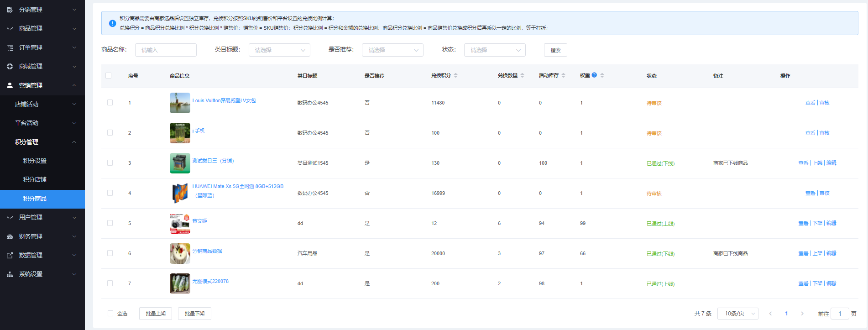Click the 权重 help question icon
This screenshot has height=330, width=868.
[594, 75]
